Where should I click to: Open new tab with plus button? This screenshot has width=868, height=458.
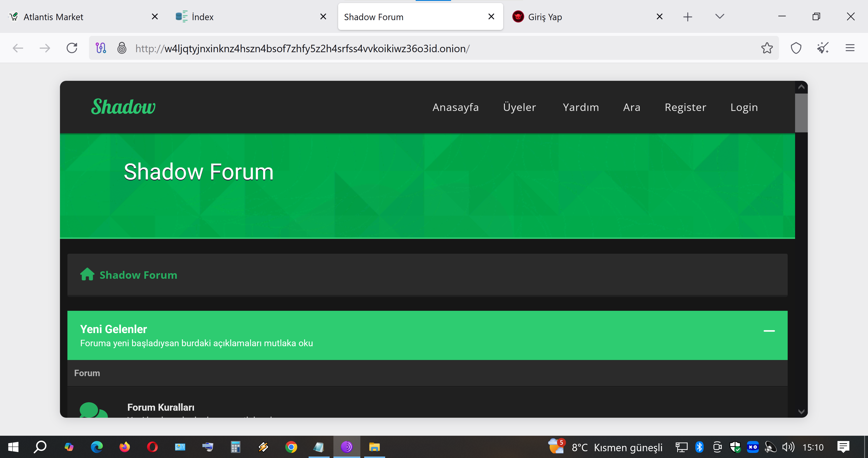[687, 17]
